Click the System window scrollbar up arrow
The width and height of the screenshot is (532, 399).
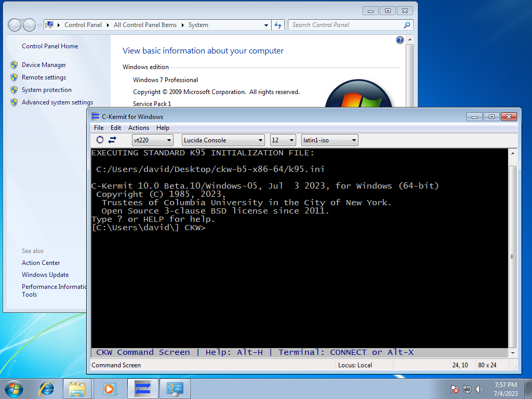tap(410, 40)
